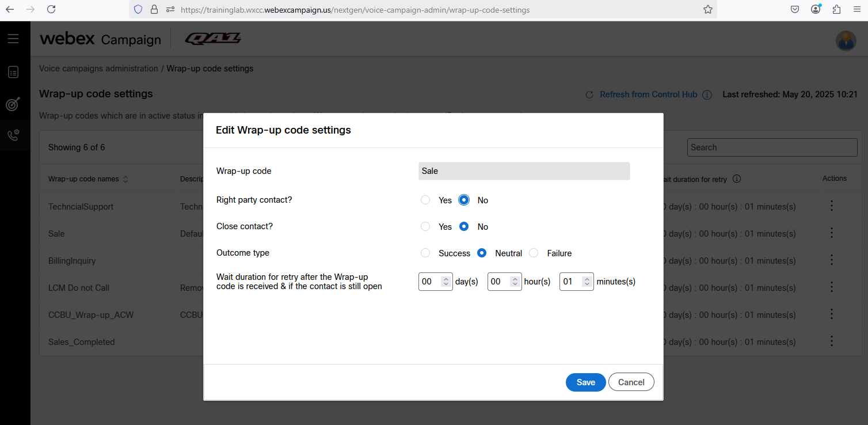
Task: Adjust the day(s) stepper arrows
Action: (x=446, y=282)
